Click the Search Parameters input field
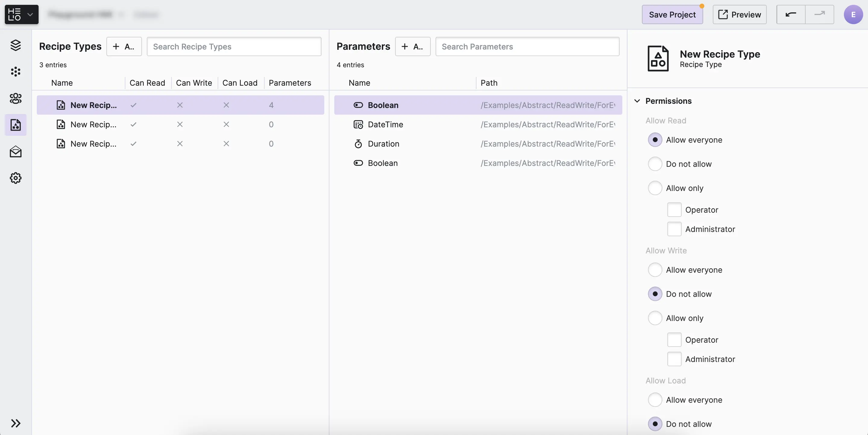This screenshot has width=868, height=435. (x=527, y=46)
